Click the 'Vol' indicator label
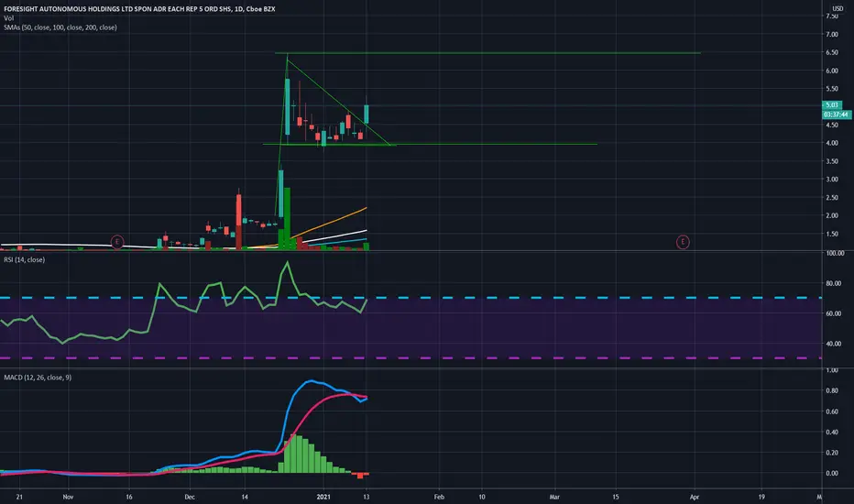Image resolution: width=854 pixels, height=504 pixels. point(9,18)
